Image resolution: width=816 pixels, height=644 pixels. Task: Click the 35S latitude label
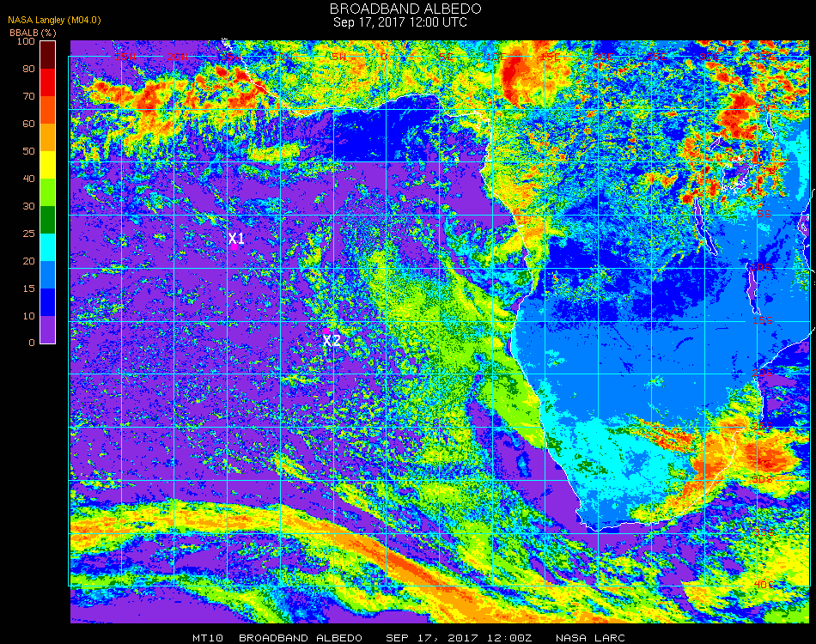(x=764, y=532)
